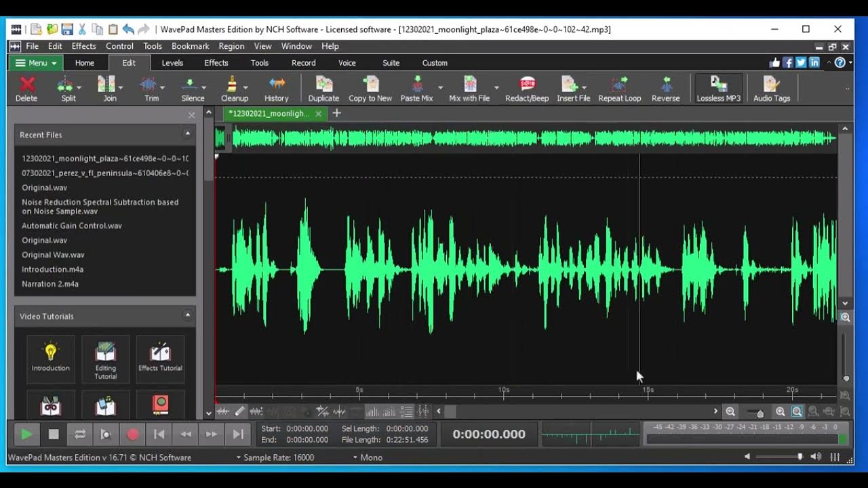Collapse the Recent Files panel
The height and width of the screenshot is (488, 868).
click(x=187, y=134)
